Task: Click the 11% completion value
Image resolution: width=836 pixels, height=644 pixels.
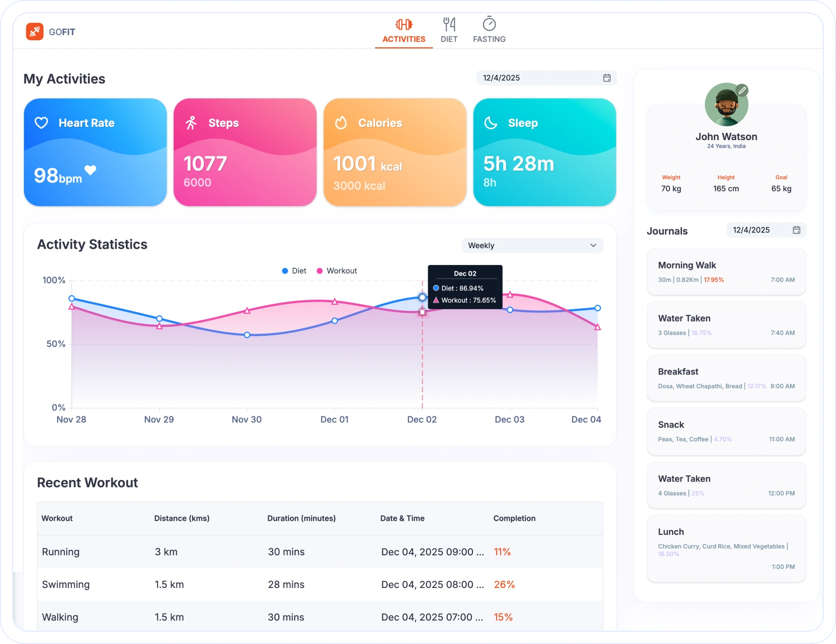Action: [x=502, y=552]
